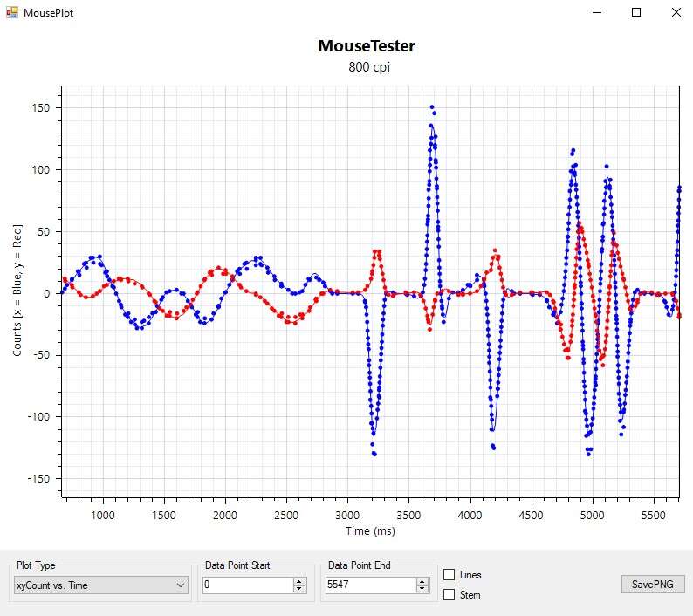This screenshot has height=616, width=693.
Task: Enable the Stem checkbox
Action: 449,595
